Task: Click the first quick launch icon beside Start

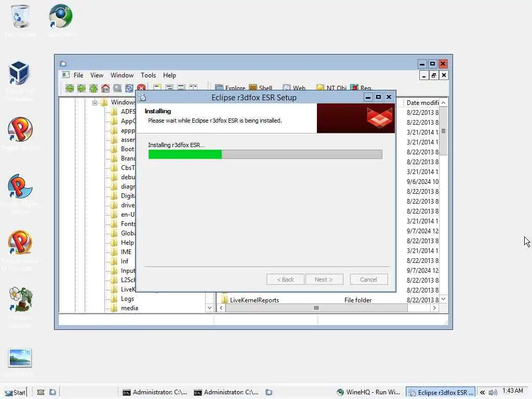Action: click(41, 392)
